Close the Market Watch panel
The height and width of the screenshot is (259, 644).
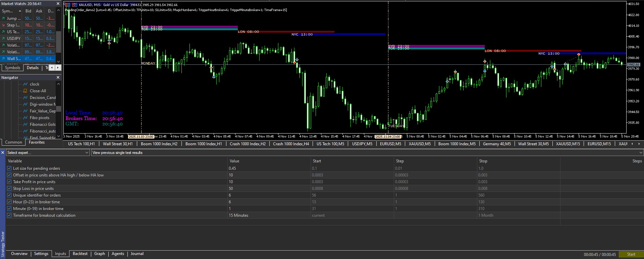click(58, 4)
